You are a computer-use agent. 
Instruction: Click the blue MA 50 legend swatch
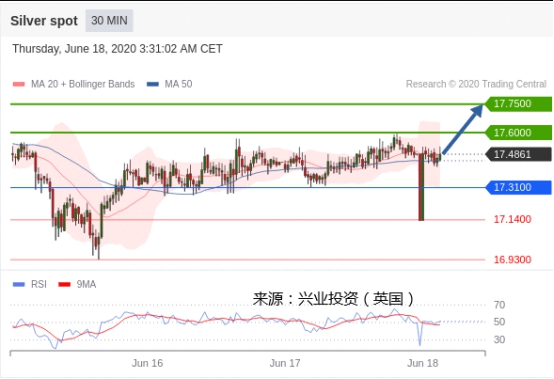[x=153, y=84]
